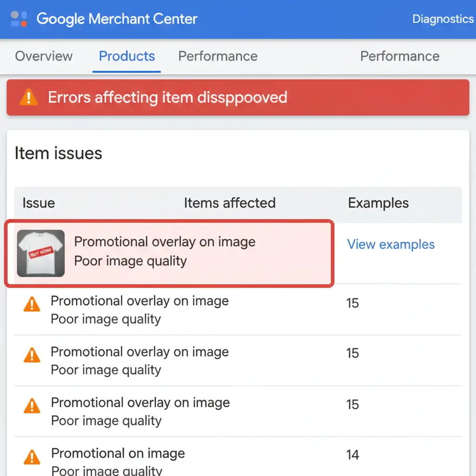Click the View examples link
Viewport: 476px width, 476px height.
tap(391, 245)
